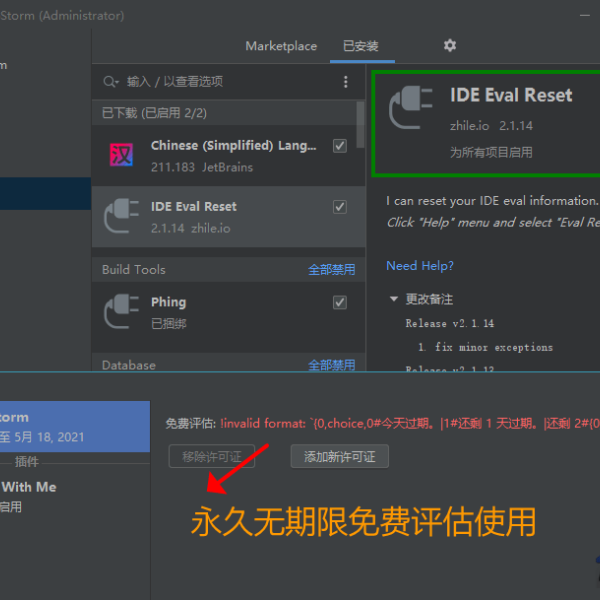
Task: Toggle the IDE Eval Reset checkbox
Action: coord(340,207)
